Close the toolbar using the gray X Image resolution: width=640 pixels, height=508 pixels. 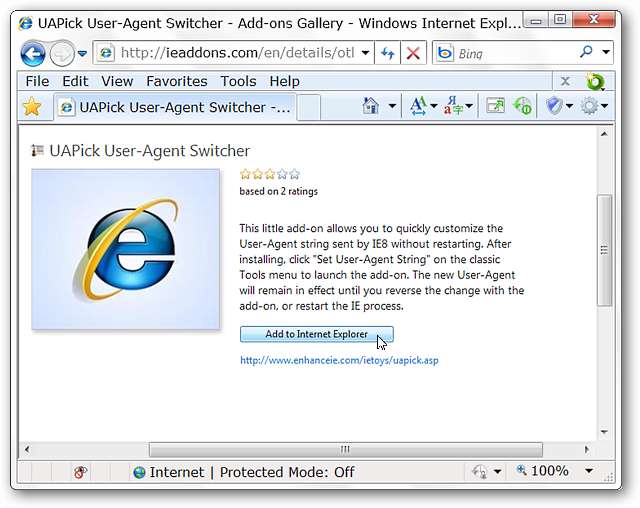coord(565,81)
